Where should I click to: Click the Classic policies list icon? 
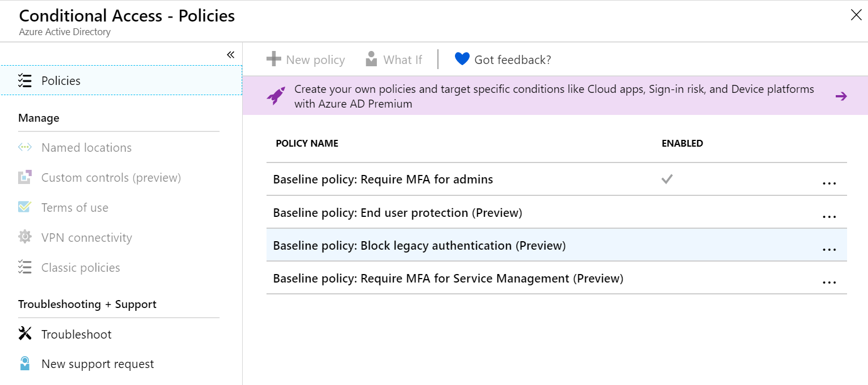[x=24, y=268]
